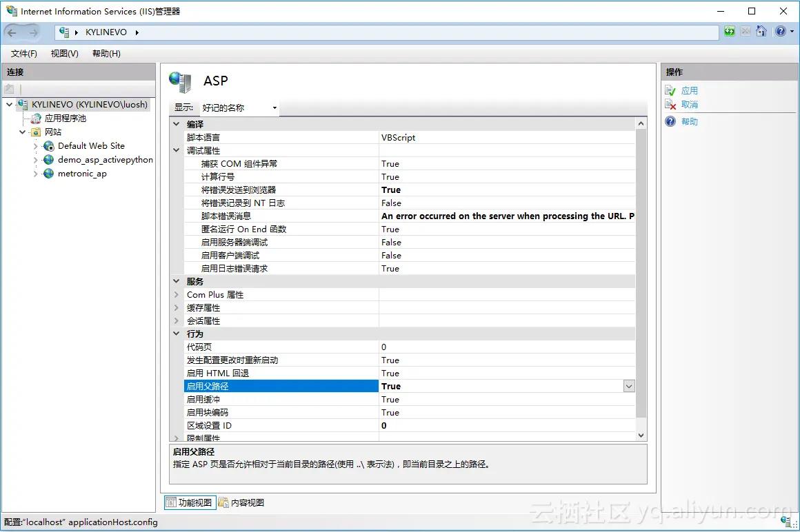This screenshot has width=800, height=532.
Task: Collapse the 服务 category
Action: point(176,281)
